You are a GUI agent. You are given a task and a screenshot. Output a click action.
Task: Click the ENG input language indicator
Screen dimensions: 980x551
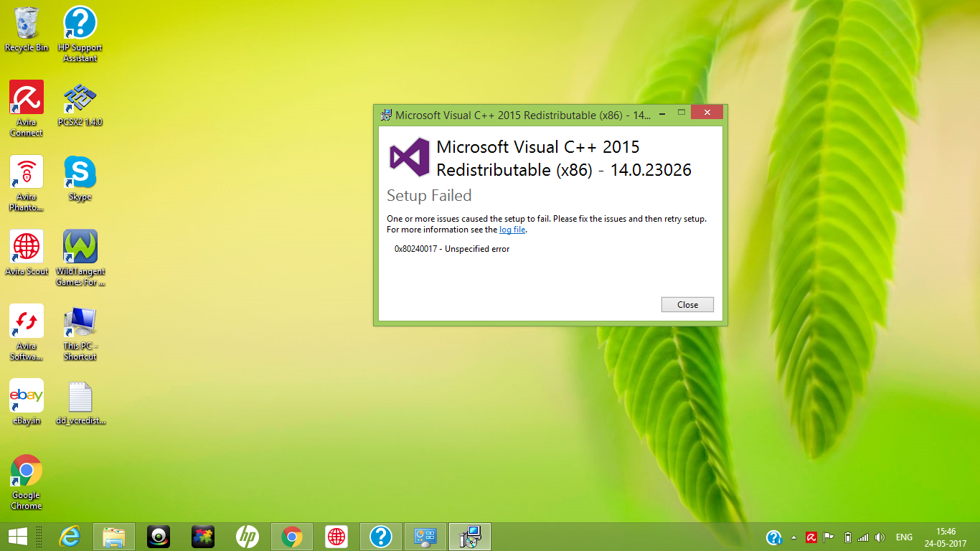pyautogui.click(x=904, y=537)
